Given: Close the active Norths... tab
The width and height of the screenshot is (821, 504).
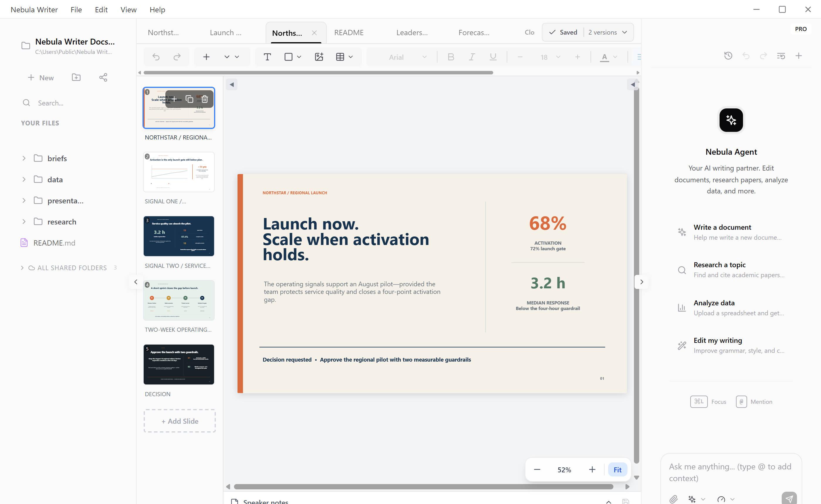Looking at the screenshot, I should pos(314,33).
